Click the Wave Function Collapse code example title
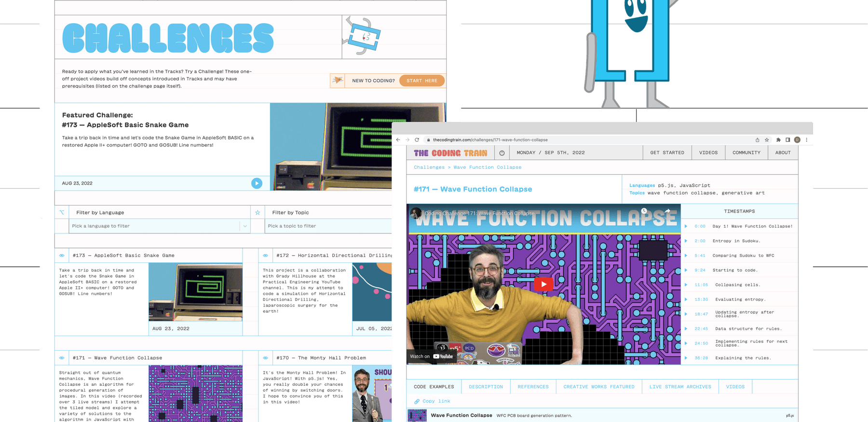Image resolution: width=868 pixels, height=422 pixels. (x=461, y=415)
